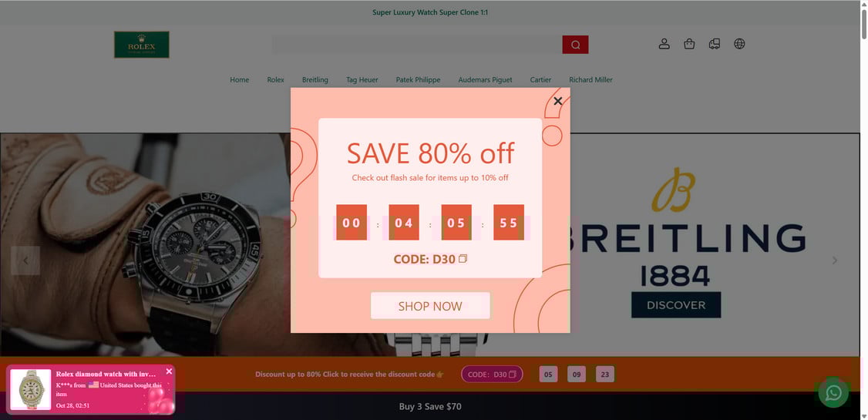The width and height of the screenshot is (868, 420).
Task: Select Patek Philippe in navigation
Action: [418, 79]
